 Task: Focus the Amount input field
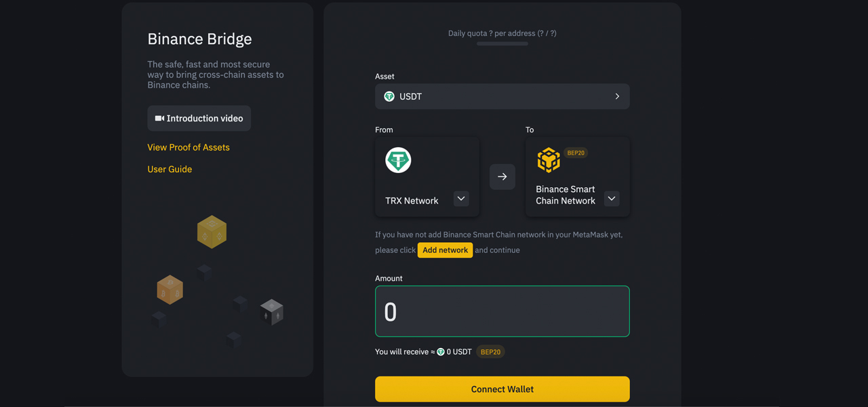(502, 311)
